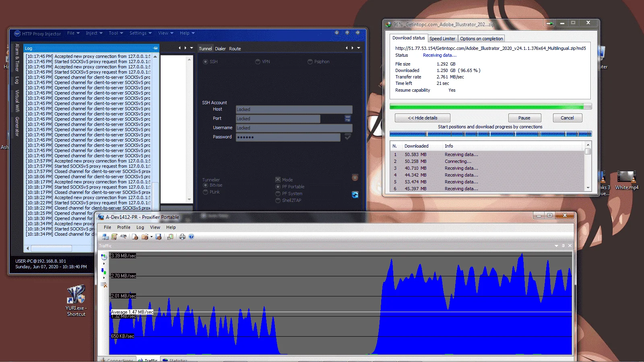The image size is (644, 362).
Task: Toggle the Mode checkbox
Action: pos(278,180)
